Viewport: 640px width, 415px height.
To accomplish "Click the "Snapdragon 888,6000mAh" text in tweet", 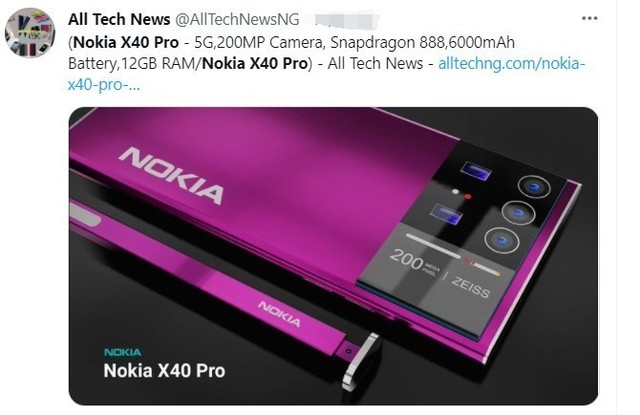I will pyautogui.click(x=422, y=42).
